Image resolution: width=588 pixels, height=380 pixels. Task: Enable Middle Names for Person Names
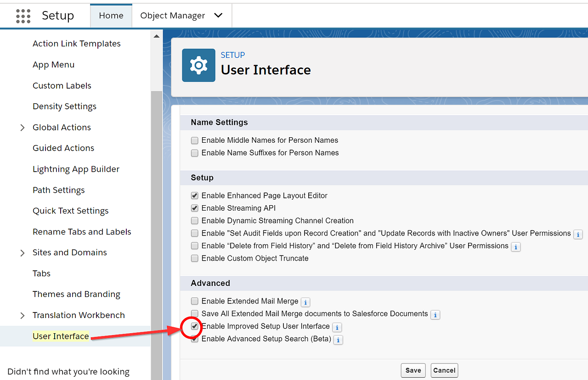[x=194, y=140]
